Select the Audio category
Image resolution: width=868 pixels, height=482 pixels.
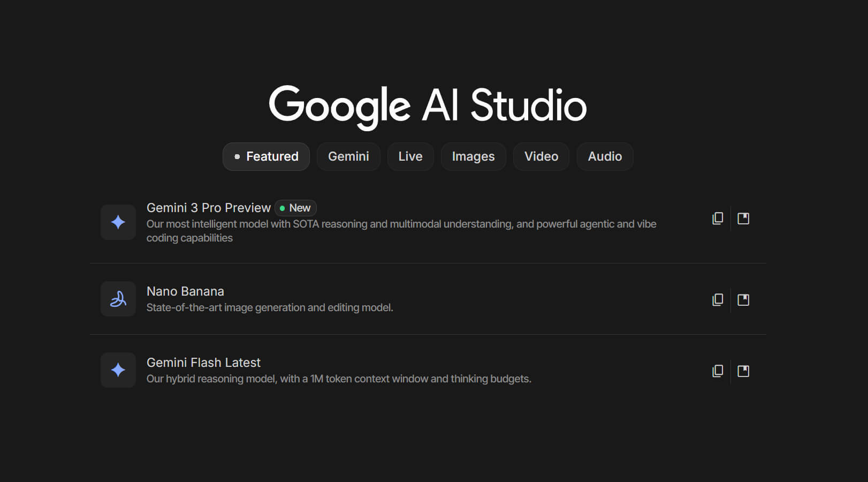(x=605, y=156)
